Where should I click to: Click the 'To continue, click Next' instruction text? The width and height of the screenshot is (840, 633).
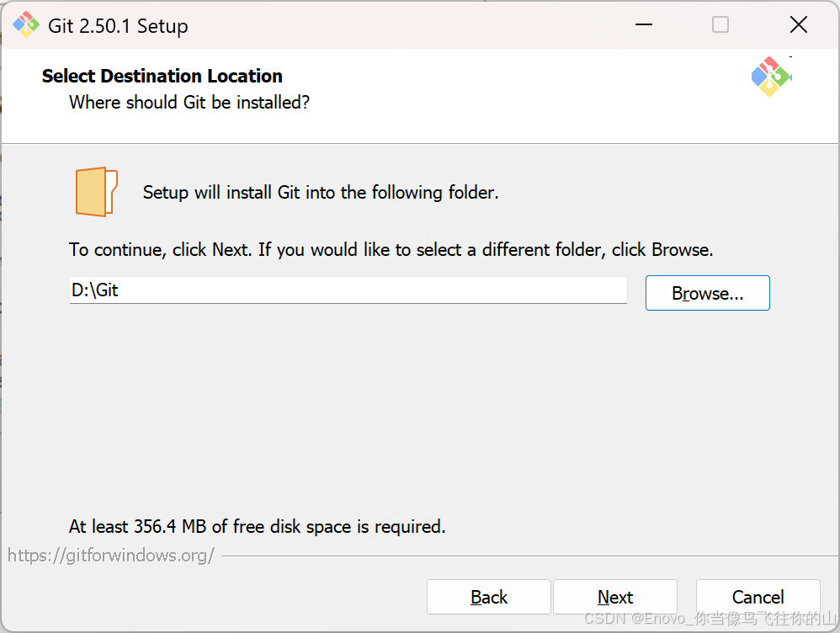click(x=391, y=250)
